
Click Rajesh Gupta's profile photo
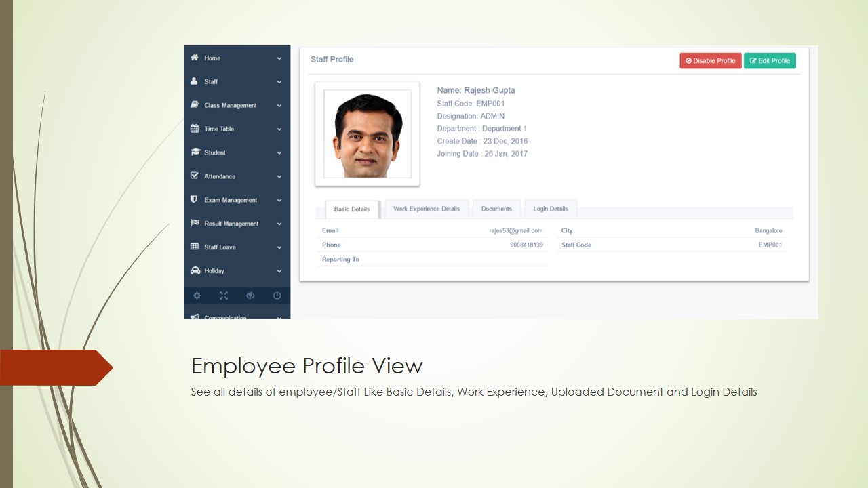tap(368, 134)
